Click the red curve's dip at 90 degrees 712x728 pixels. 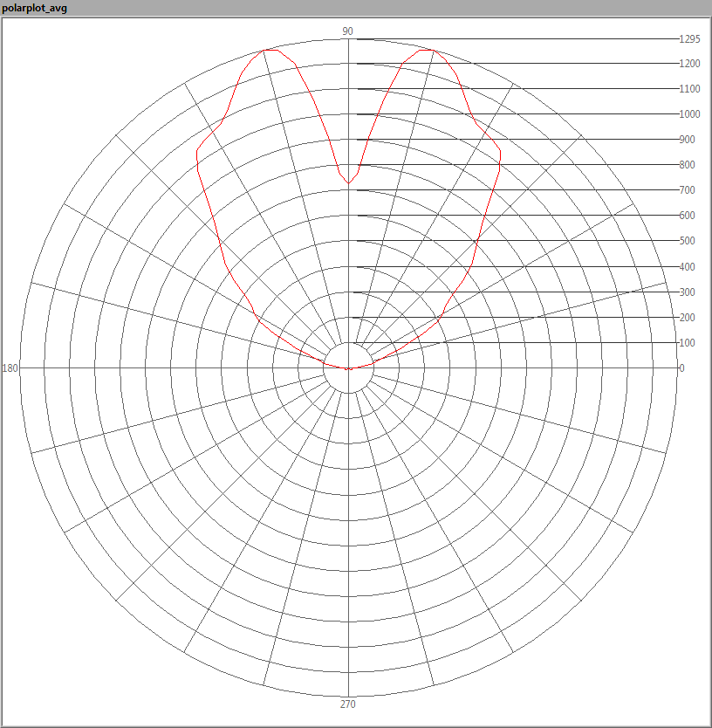[x=349, y=183]
